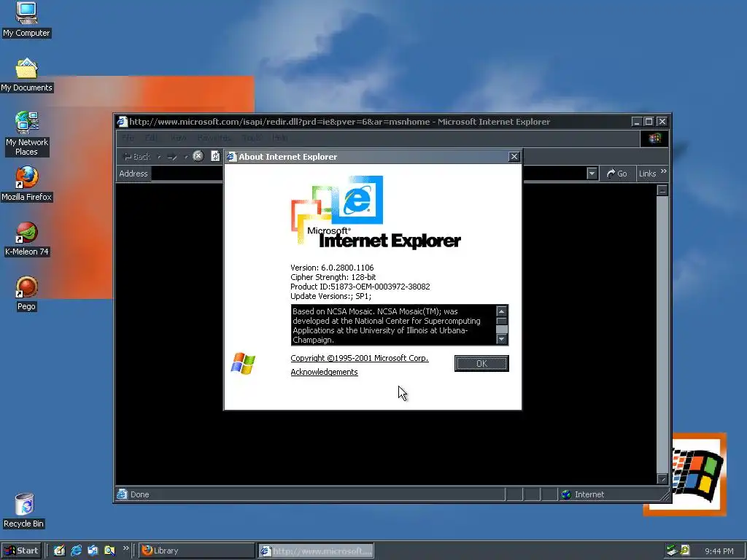Click the Cipher Strength: 128-bit text

[333, 277]
